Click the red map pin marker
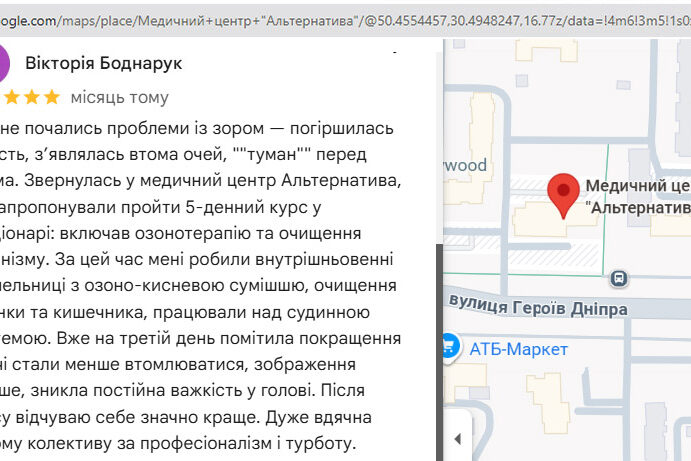691x461 pixels. (565, 194)
